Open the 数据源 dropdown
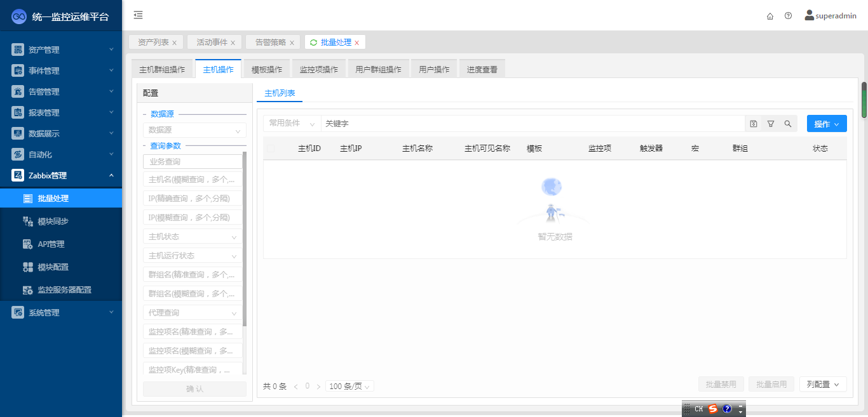This screenshot has width=868, height=417. tap(194, 130)
